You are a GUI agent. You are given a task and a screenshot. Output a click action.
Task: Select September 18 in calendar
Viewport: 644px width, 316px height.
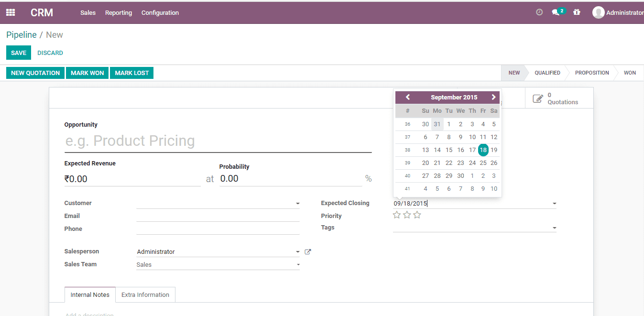pyautogui.click(x=483, y=150)
